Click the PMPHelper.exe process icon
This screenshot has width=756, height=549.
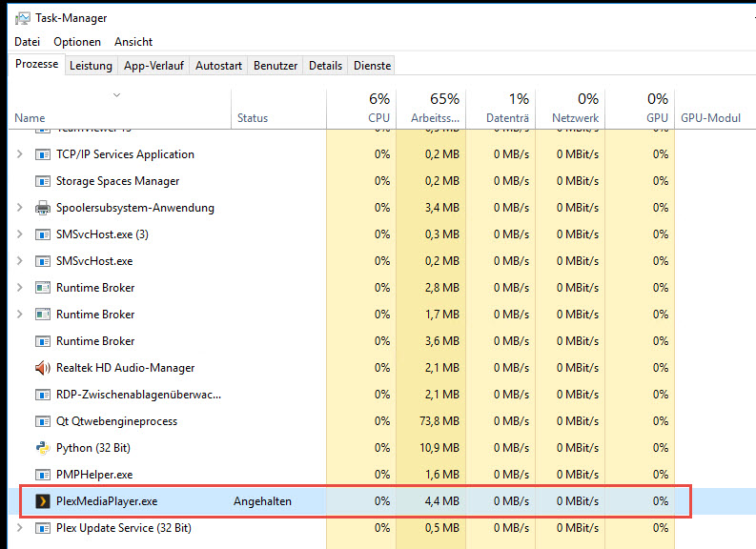point(43,475)
